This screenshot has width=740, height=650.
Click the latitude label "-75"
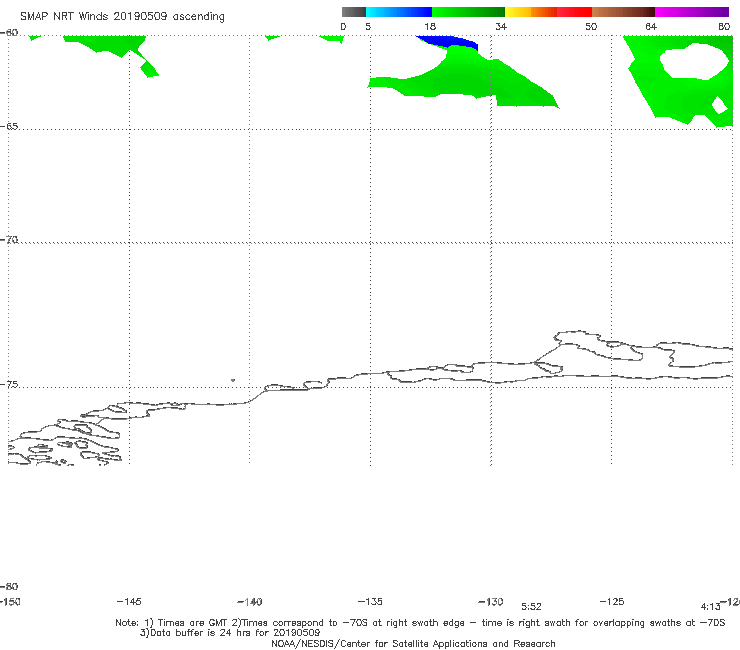[9, 385]
